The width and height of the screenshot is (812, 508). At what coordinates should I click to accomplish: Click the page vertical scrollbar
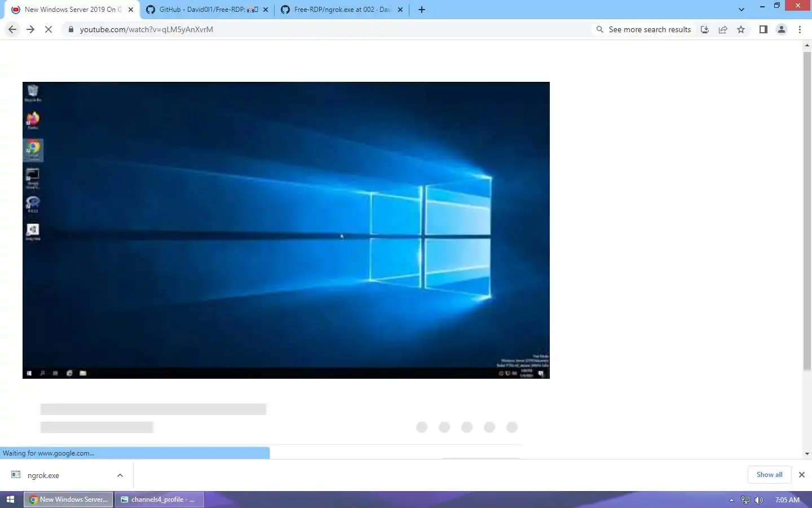click(807, 212)
